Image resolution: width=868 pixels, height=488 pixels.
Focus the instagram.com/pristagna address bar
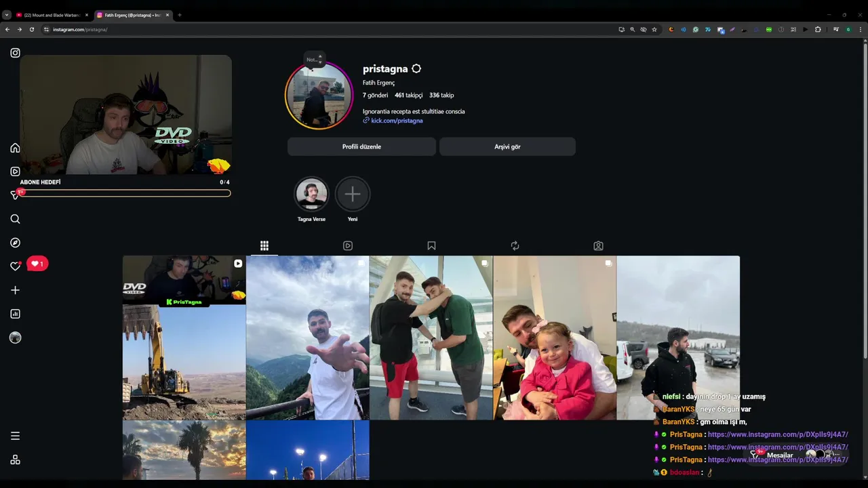pos(325,29)
